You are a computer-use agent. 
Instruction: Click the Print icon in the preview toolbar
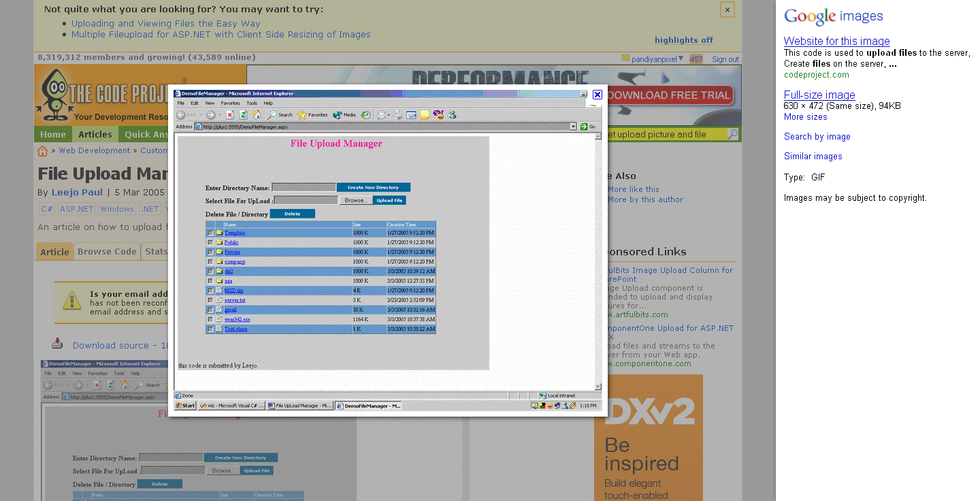(398, 115)
